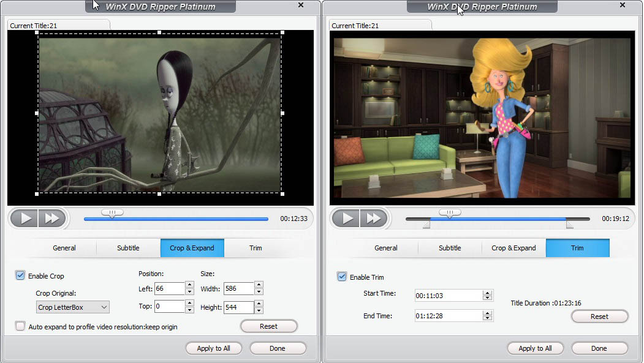Switch to the Trim tab in left window
Screen dimensions: 644x363
[x=256, y=248]
